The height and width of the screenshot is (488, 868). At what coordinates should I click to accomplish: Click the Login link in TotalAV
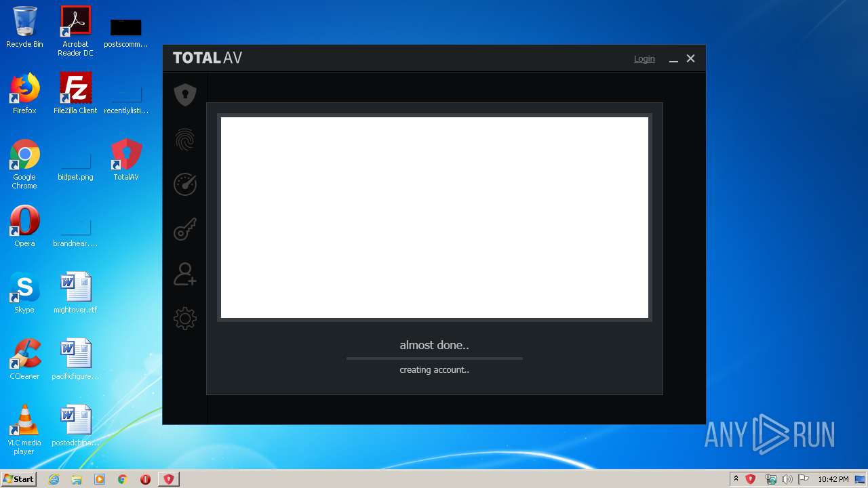point(644,59)
